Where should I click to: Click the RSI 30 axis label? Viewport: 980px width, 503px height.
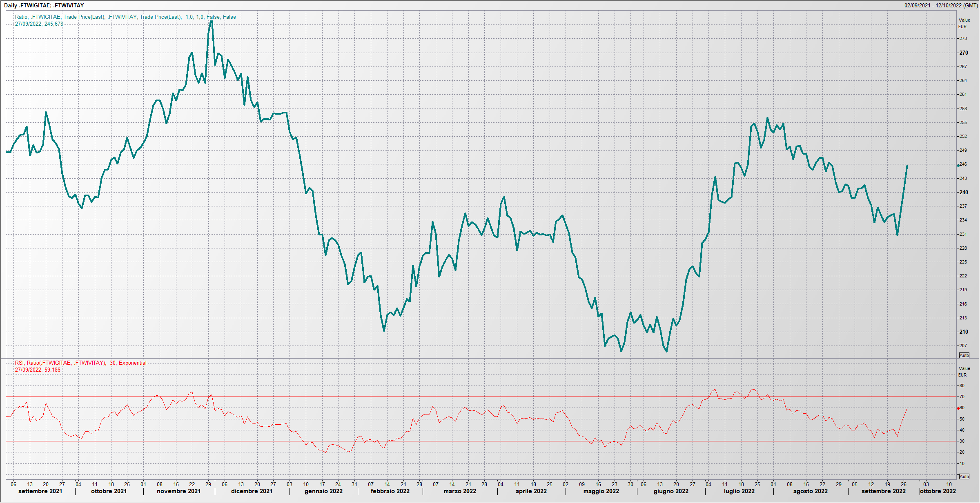pos(962,441)
